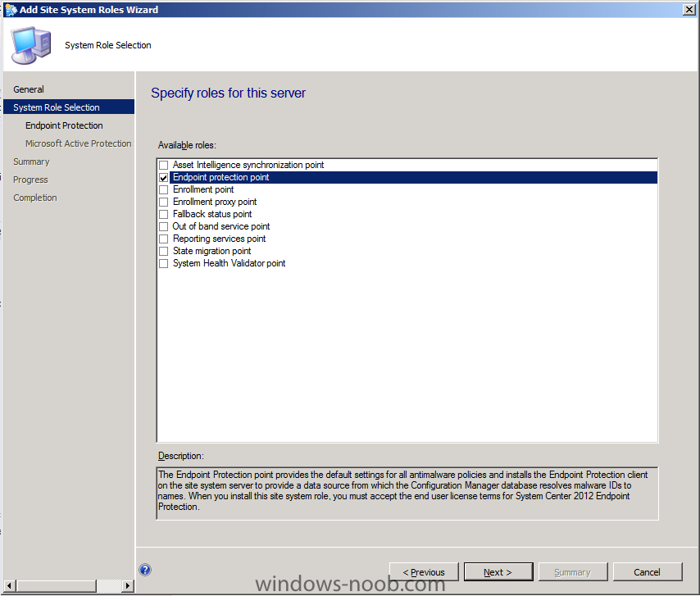
Task: Tick State migration point checkbox
Action: tap(164, 252)
